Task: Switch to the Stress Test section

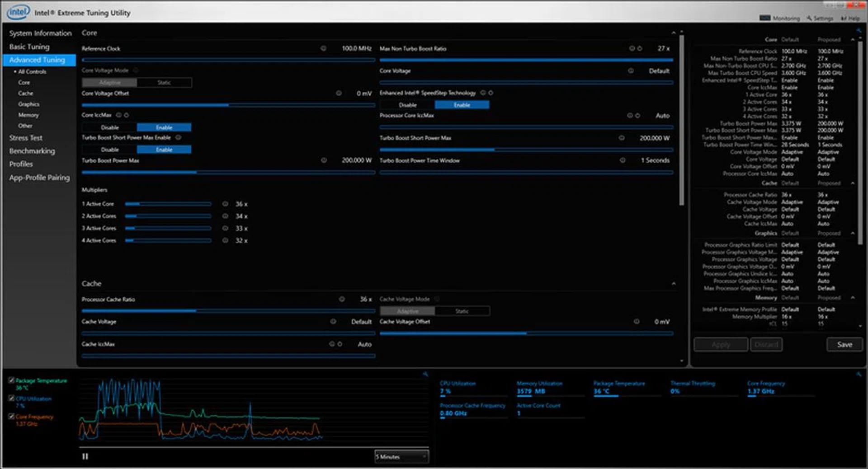Action: tap(26, 137)
